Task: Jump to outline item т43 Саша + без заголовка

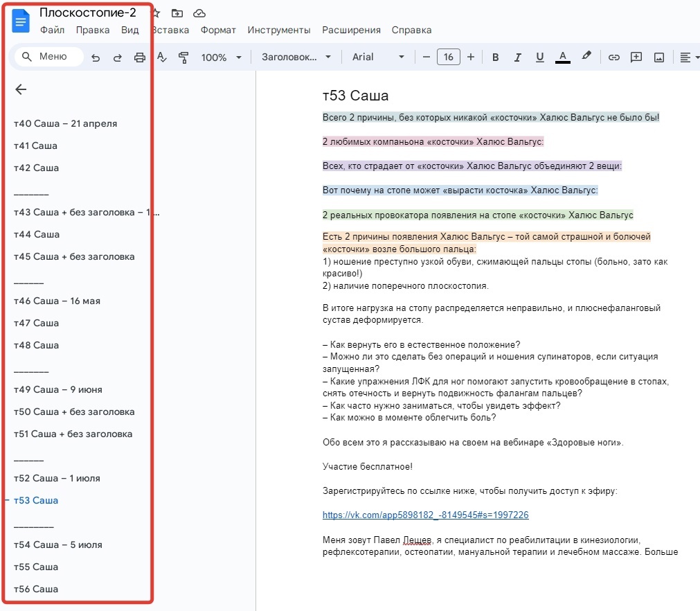Action: [x=86, y=212]
